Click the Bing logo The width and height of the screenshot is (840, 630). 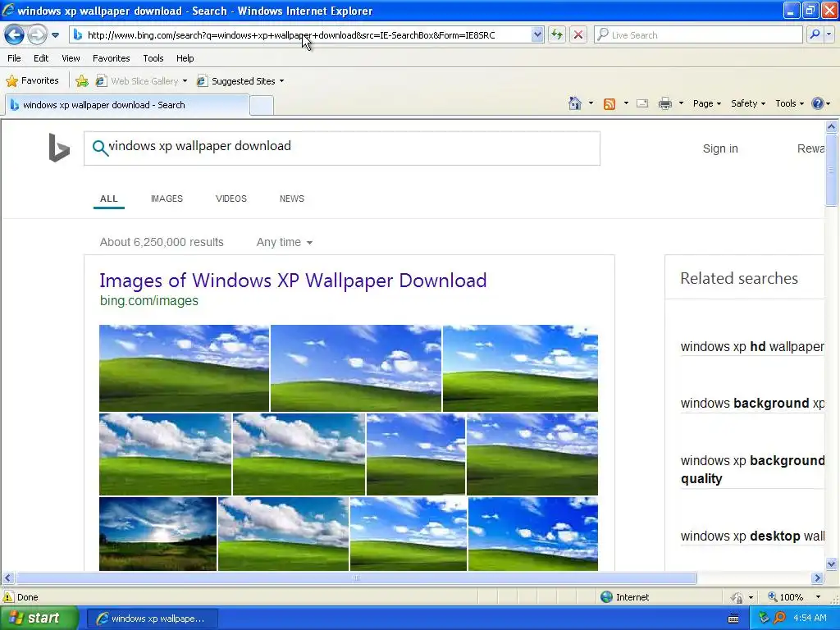(x=59, y=148)
